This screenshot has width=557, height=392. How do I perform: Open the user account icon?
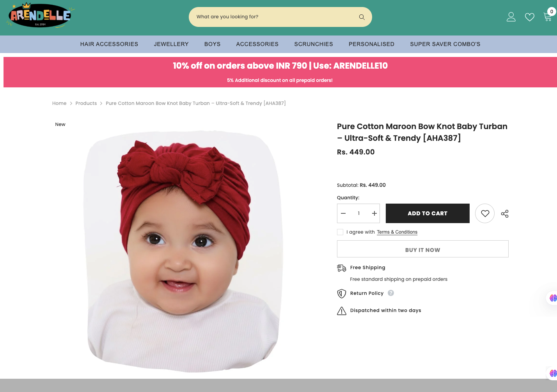(x=511, y=17)
